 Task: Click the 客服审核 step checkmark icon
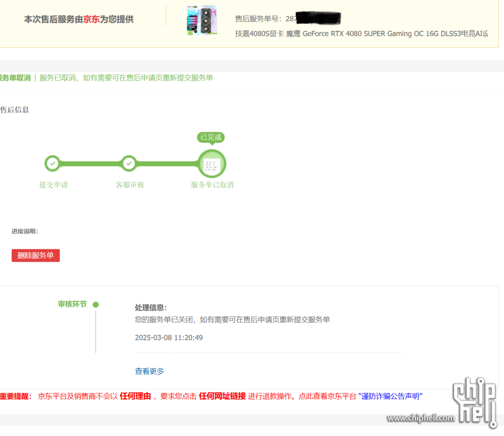point(129,164)
